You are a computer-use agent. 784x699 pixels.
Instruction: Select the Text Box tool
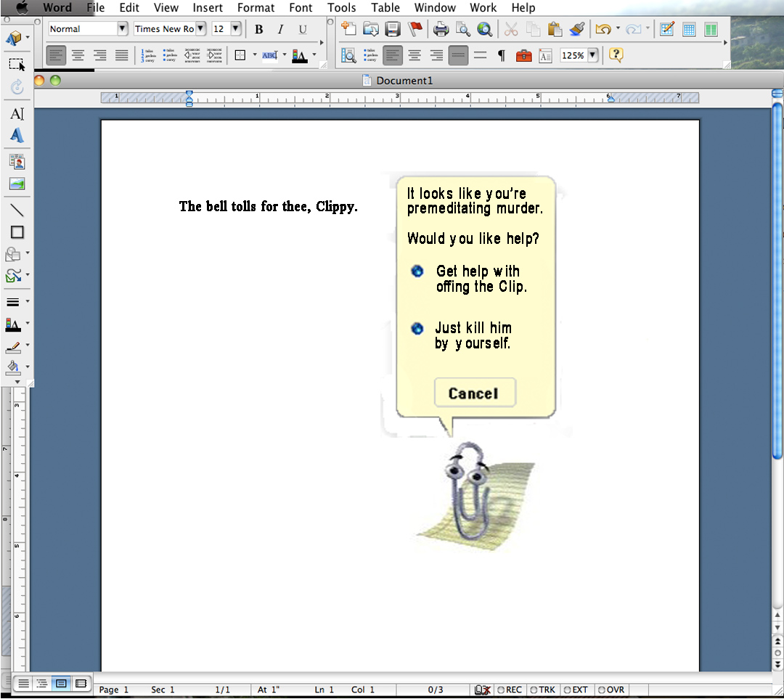click(17, 114)
